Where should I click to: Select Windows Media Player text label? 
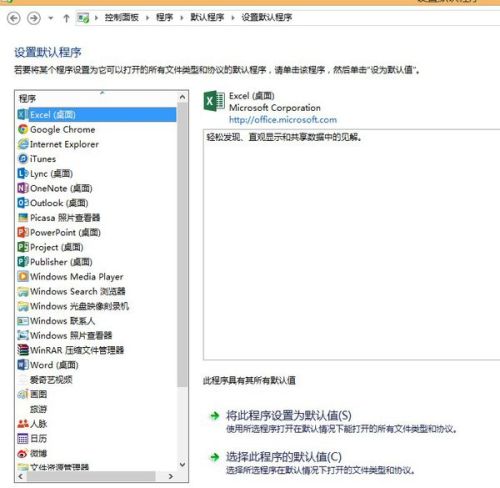[77, 277]
